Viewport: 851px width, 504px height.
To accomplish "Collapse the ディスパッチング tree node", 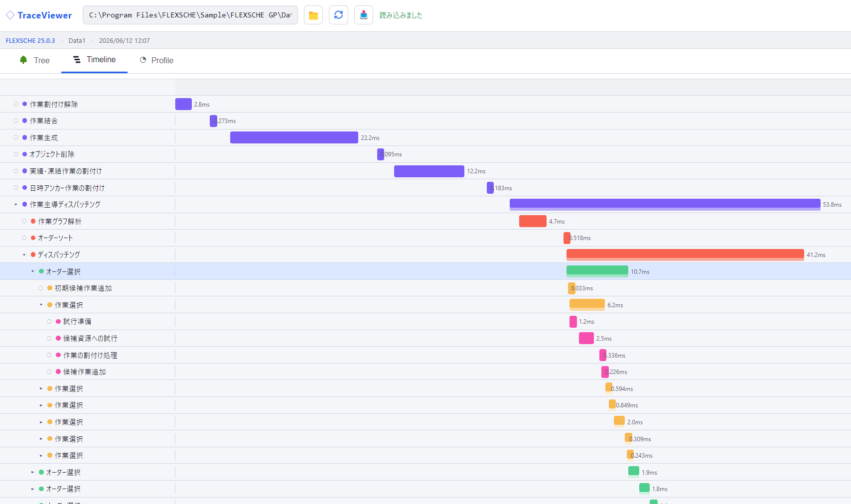I will [x=24, y=254].
